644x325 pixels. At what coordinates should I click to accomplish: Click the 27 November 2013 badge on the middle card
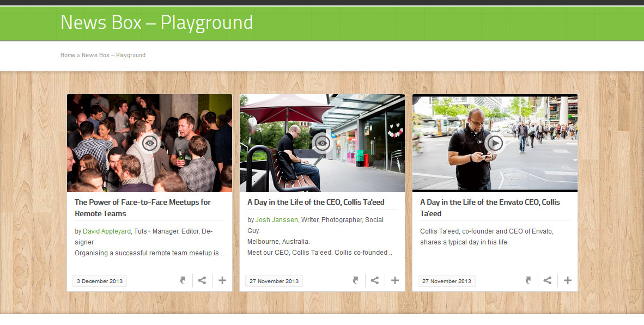(274, 280)
